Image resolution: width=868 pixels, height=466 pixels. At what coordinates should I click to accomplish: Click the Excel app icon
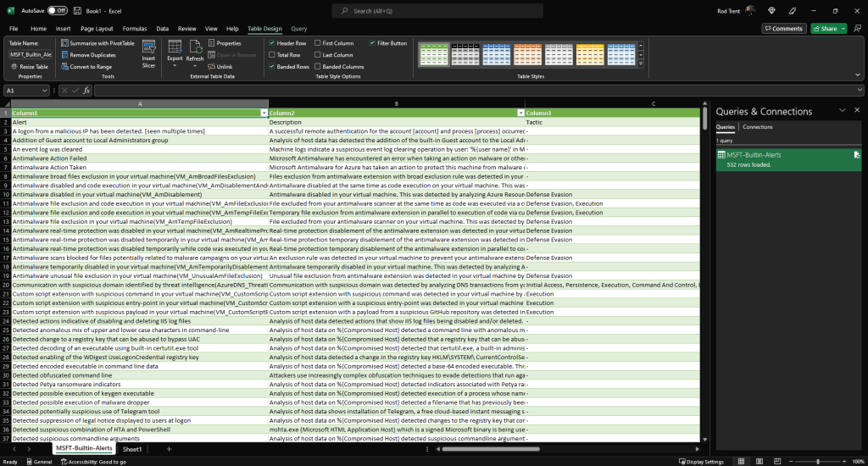pyautogui.click(x=10, y=10)
